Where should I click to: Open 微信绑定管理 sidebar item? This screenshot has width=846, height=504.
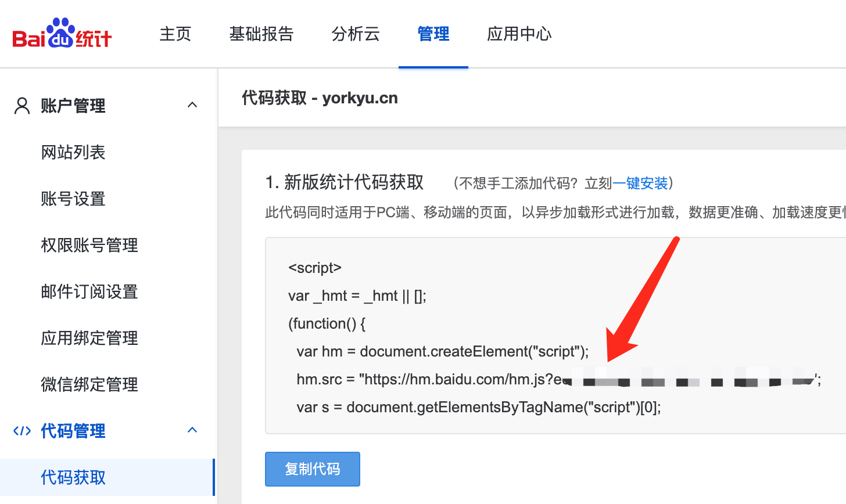coord(89,384)
